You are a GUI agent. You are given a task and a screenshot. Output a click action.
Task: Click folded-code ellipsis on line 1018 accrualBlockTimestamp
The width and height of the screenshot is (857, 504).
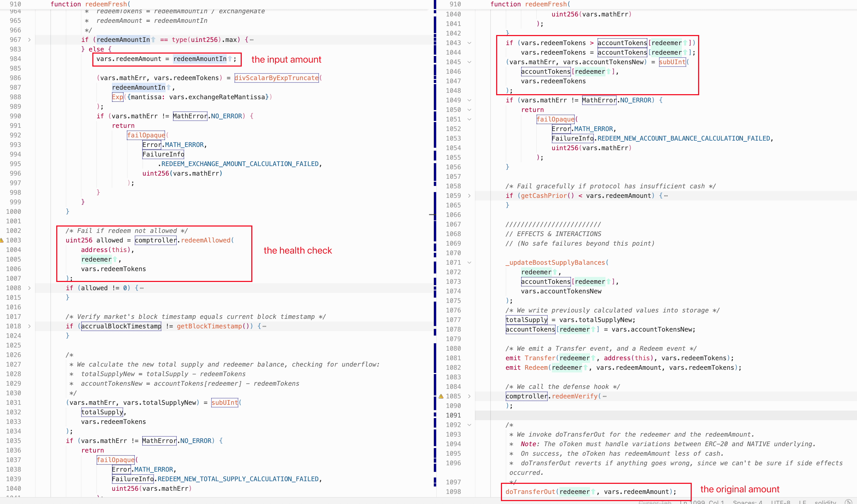[265, 327]
